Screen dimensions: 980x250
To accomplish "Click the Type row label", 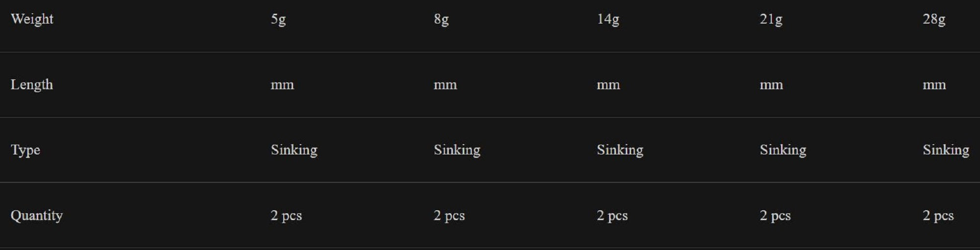I will 25,150.
